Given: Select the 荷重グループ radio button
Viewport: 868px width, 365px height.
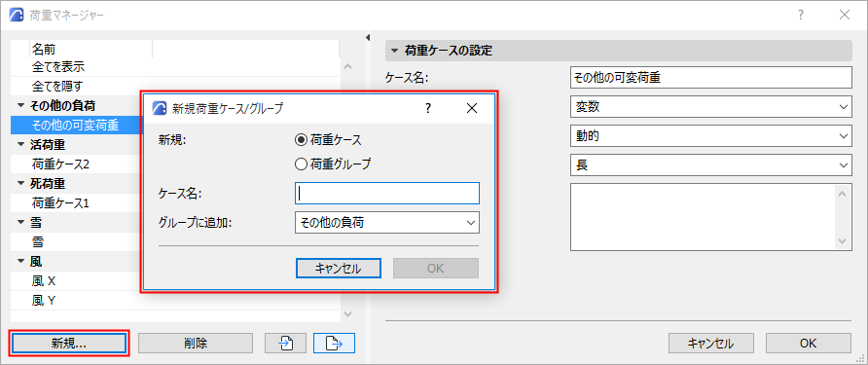Looking at the screenshot, I should pyautogui.click(x=301, y=164).
